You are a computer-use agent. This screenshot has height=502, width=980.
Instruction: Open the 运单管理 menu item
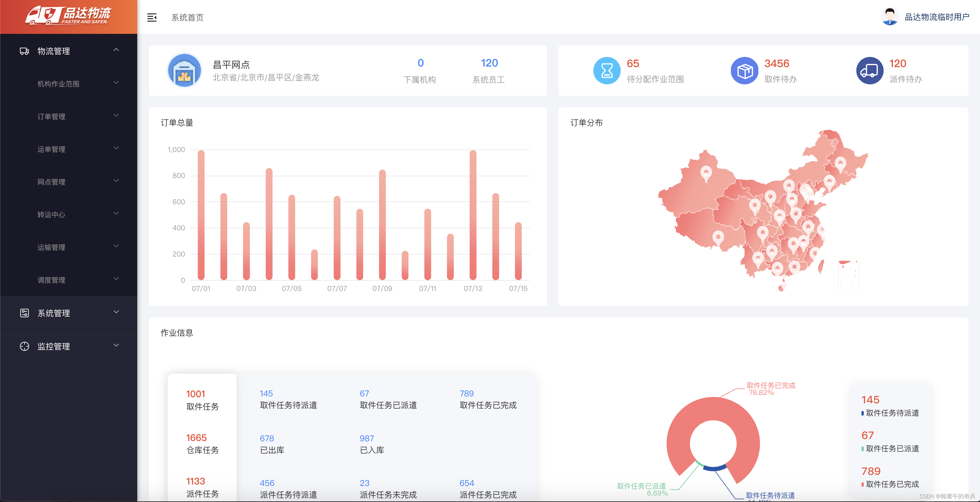tap(51, 149)
